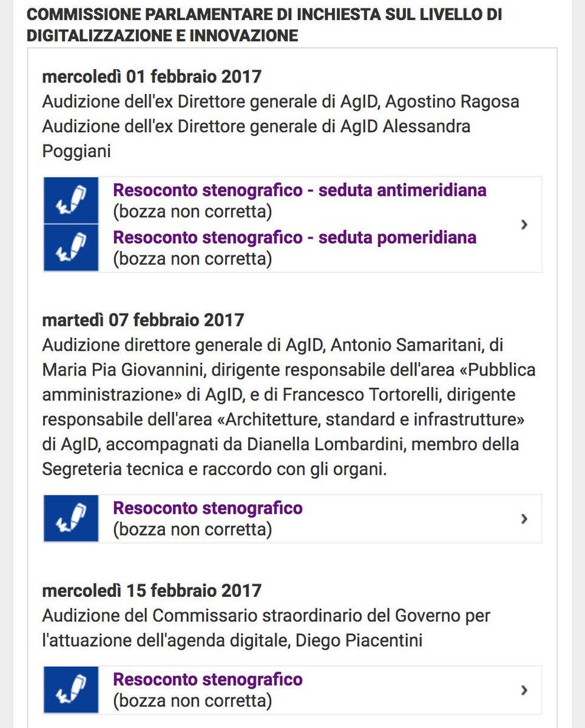The width and height of the screenshot is (585, 728).
Task: Click the Commissione Parlamentare di Inchiesta title
Action: tap(265, 25)
